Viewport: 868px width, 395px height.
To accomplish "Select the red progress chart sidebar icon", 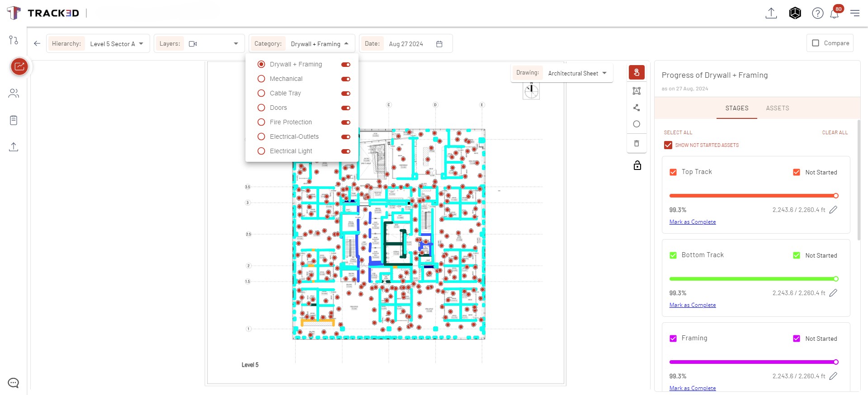I will click(19, 66).
